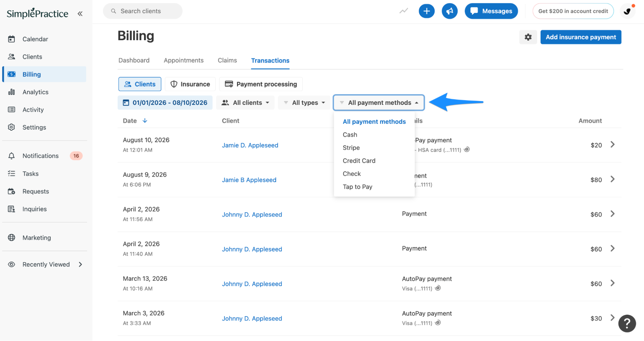Click the SimplePractice logo
Screen dimensions: 644x341
[37, 13]
